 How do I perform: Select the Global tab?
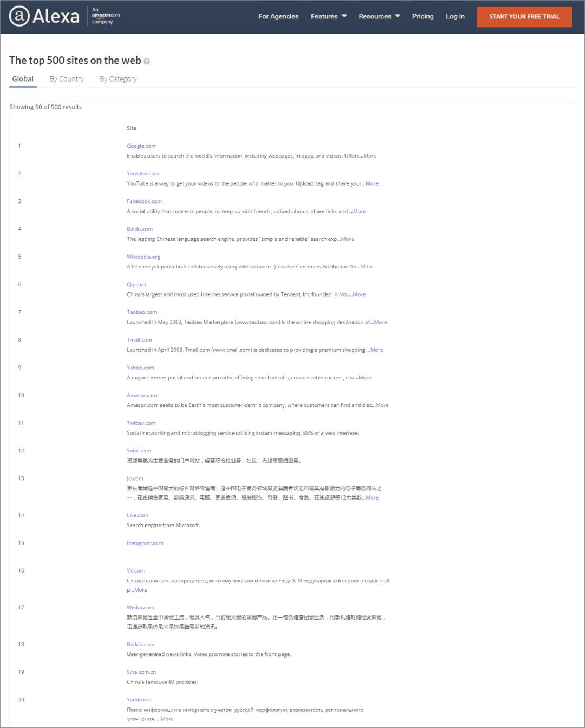pos(23,79)
